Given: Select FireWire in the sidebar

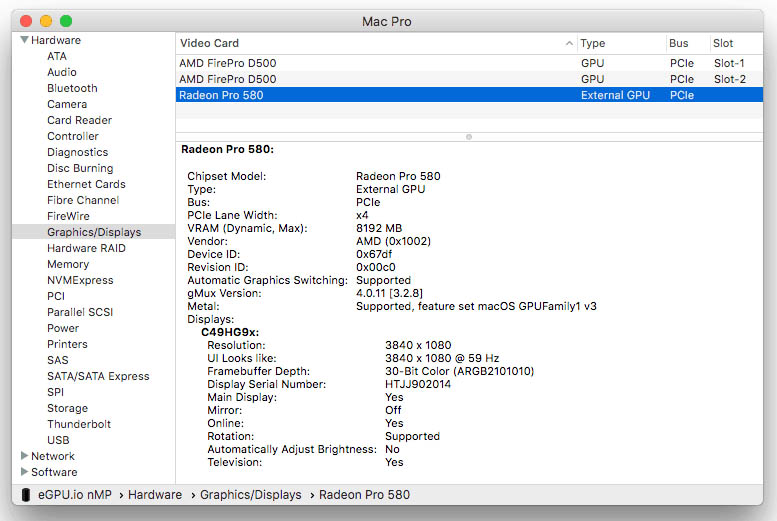Looking at the screenshot, I should point(68,216).
